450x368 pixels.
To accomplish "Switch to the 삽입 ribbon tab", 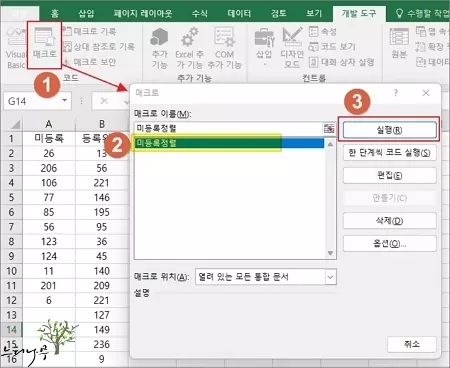I will click(x=86, y=13).
